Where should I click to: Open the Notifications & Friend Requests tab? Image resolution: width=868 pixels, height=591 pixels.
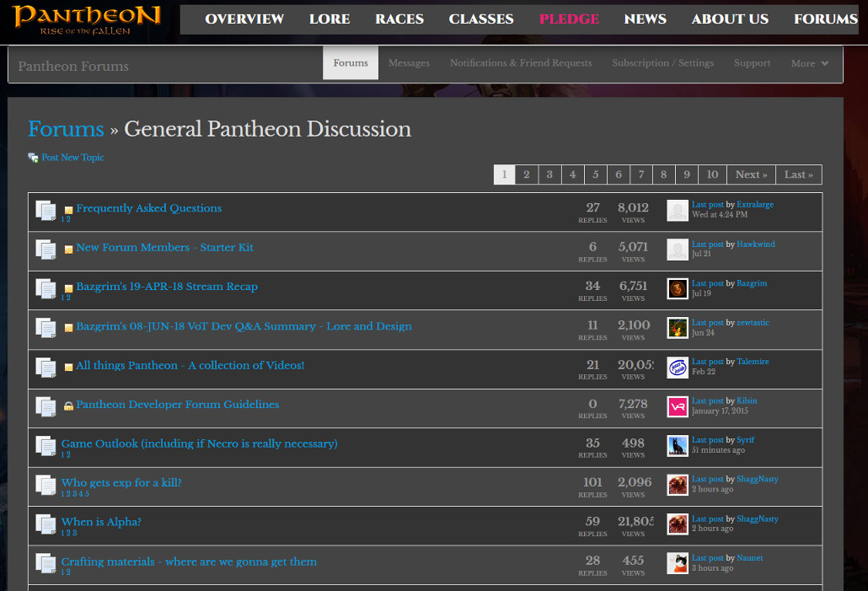click(520, 63)
